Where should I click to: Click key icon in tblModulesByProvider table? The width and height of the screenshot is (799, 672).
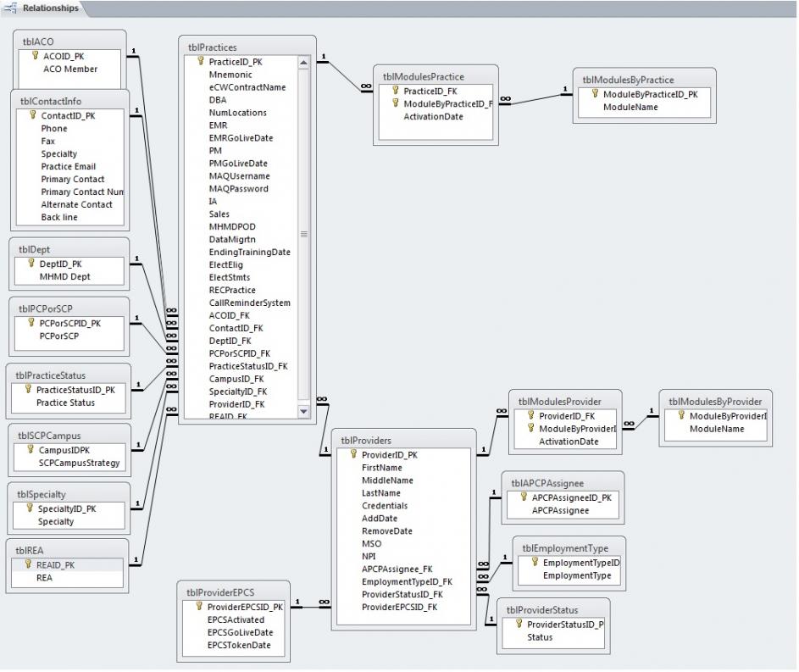681,414
